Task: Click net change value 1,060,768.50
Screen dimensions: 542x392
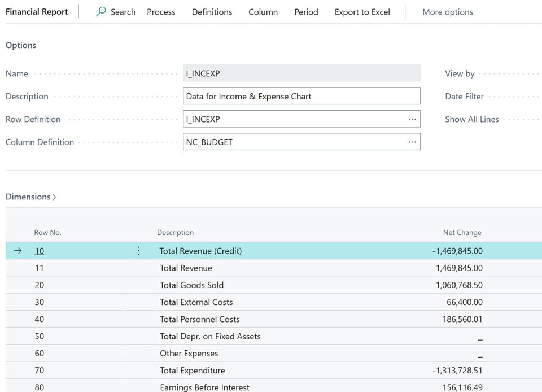Action: tap(460, 285)
